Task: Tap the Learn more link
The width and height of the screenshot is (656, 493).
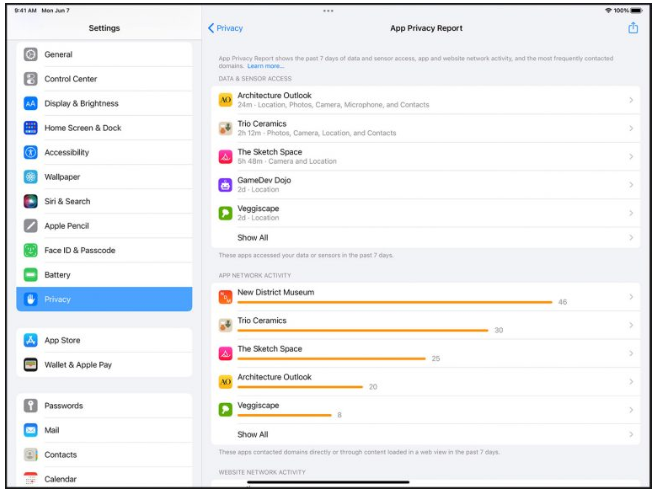Action: pyautogui.click(x=265, y=66)
